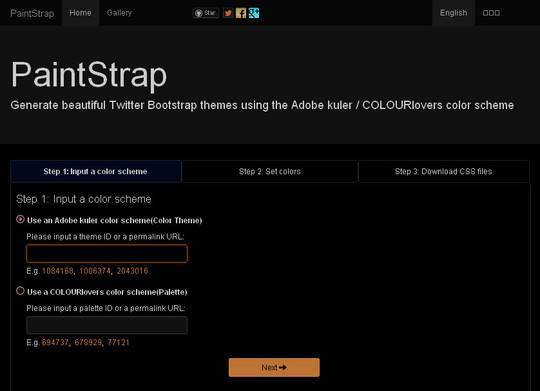
Task: Open the Gallery menu item
Action: tap(119, 13)
